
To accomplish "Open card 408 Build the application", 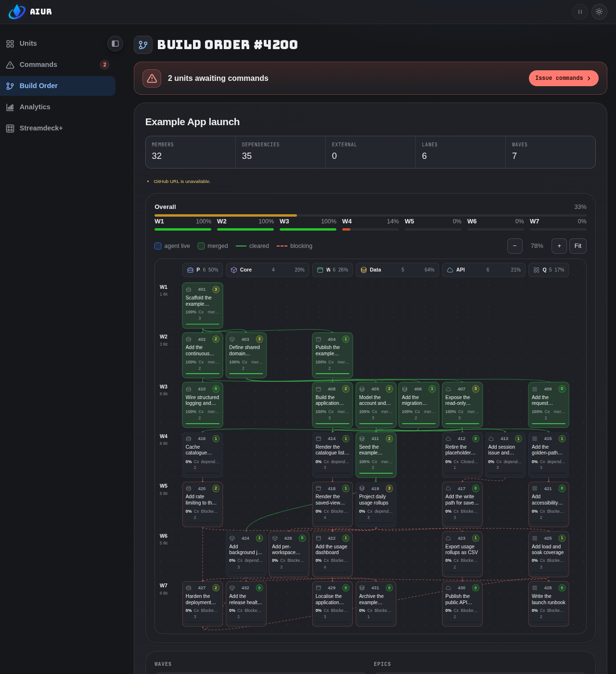I will pos(333,405).
